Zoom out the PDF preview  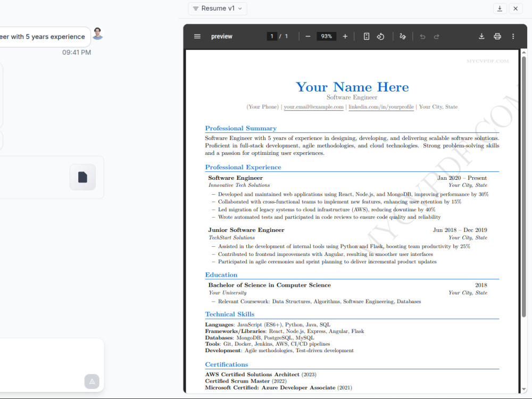(x=307, y=36)
